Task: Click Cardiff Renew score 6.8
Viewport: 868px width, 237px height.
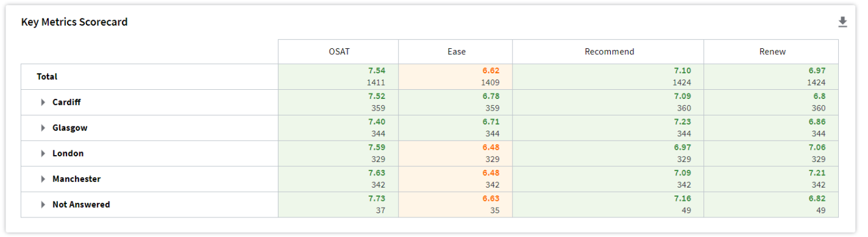Action: pyautogui.click(x=820, y=97)
